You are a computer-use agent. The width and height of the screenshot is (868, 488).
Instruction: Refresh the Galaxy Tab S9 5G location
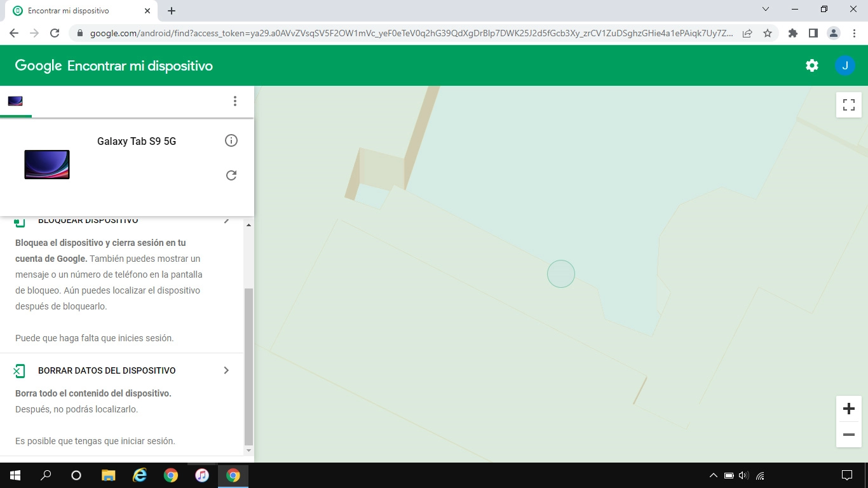(231, 175)
